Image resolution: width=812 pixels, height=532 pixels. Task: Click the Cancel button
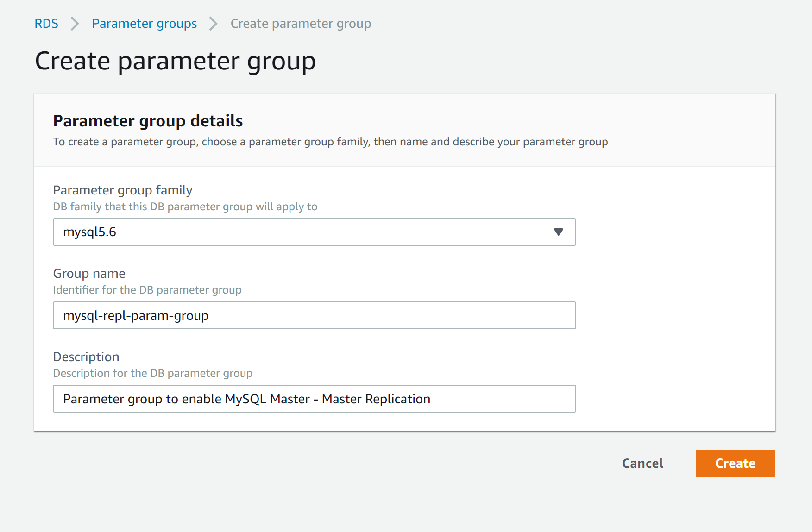[642, 463]
